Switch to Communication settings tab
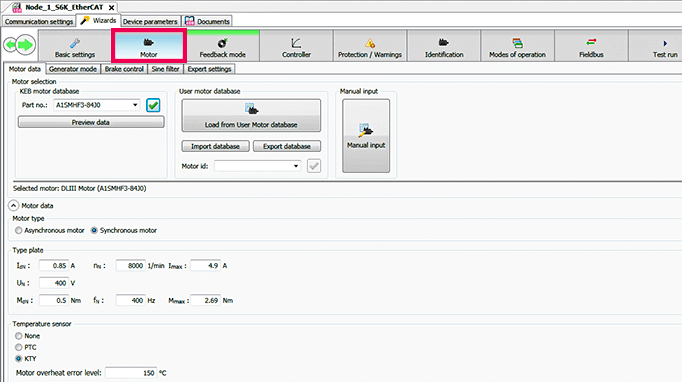The height and width of the screenshot is (382, 682). (39, 21)
